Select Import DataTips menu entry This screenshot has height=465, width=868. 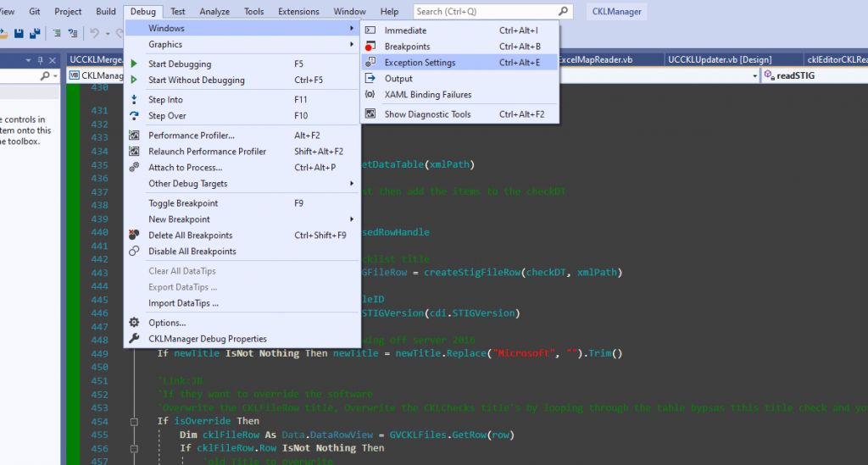click(x=243, y=303)
